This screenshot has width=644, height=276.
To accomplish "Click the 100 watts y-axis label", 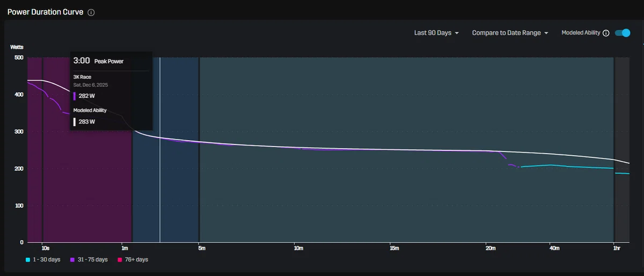I will [19, 206].
